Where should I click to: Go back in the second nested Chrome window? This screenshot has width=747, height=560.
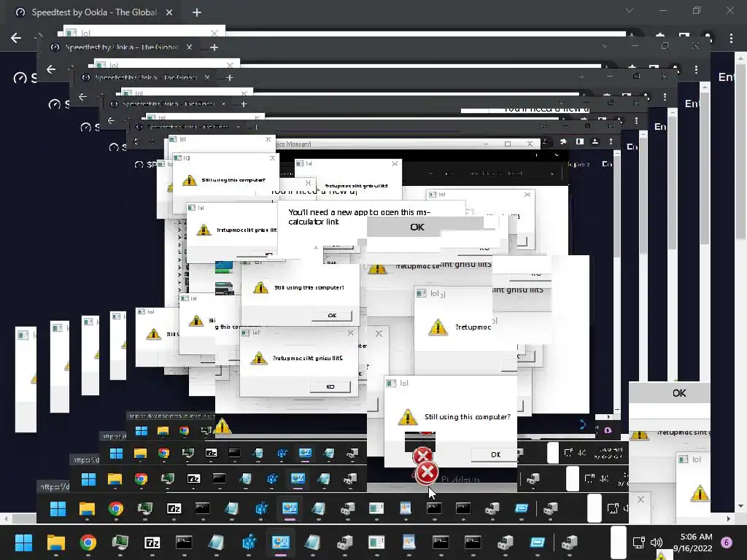[x=51, y=69]
